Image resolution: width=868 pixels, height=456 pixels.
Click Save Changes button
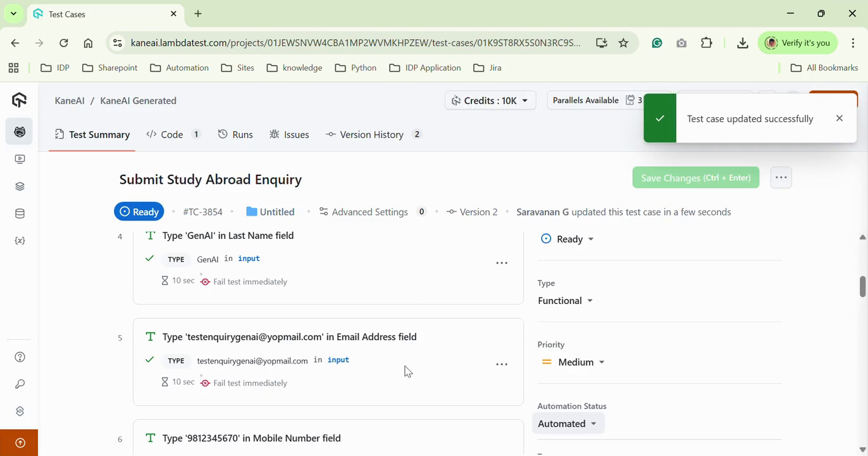point(695,178)
